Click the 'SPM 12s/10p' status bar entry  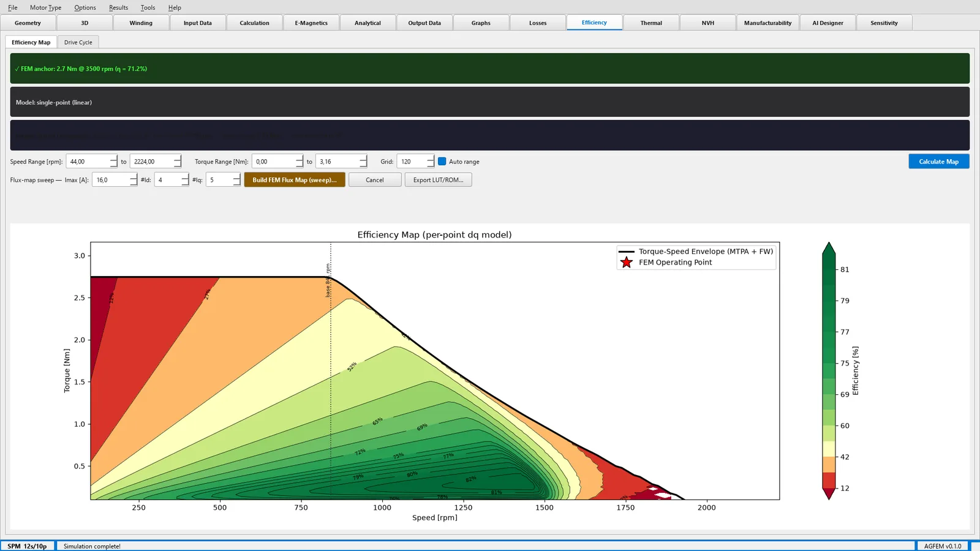(27, 546)
